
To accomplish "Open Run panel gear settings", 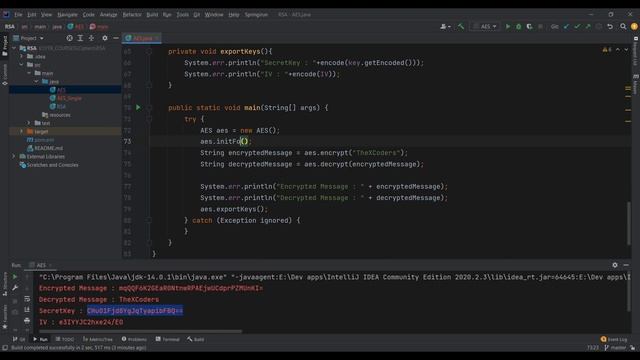I will [615, 265].
